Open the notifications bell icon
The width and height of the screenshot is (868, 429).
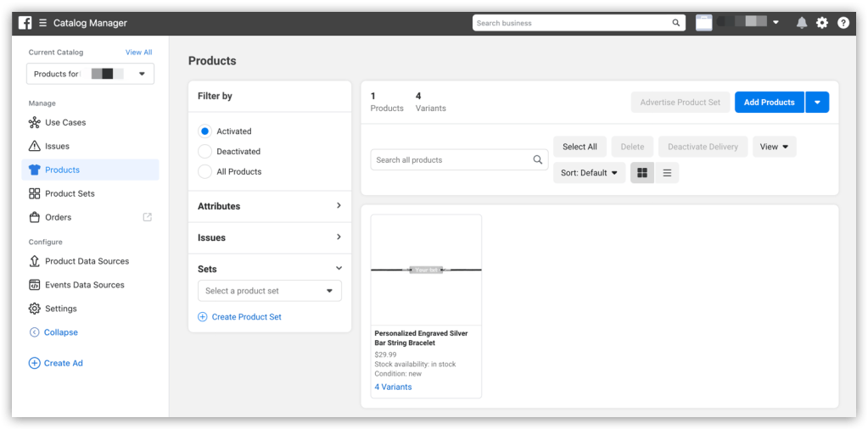click(801, 23)
